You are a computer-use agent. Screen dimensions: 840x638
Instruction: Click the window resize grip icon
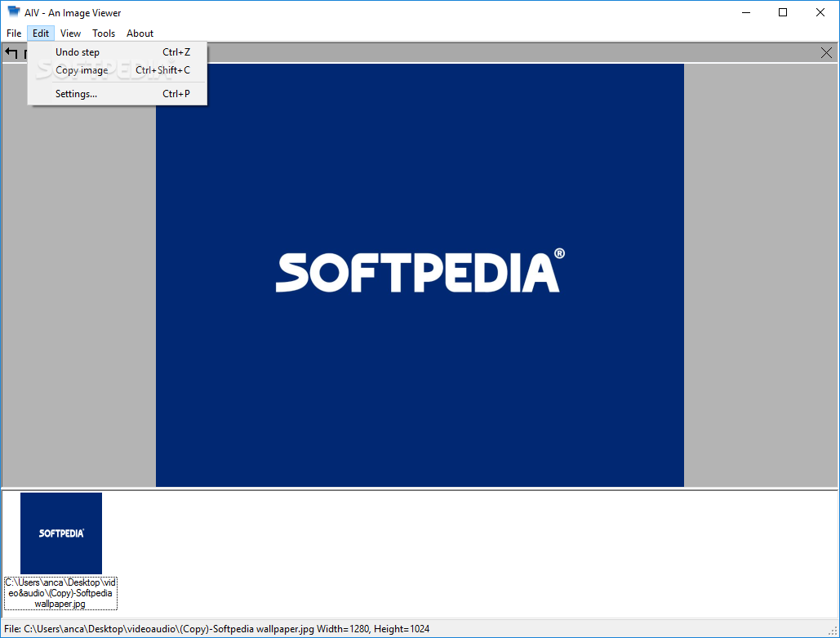coord(833,632)
